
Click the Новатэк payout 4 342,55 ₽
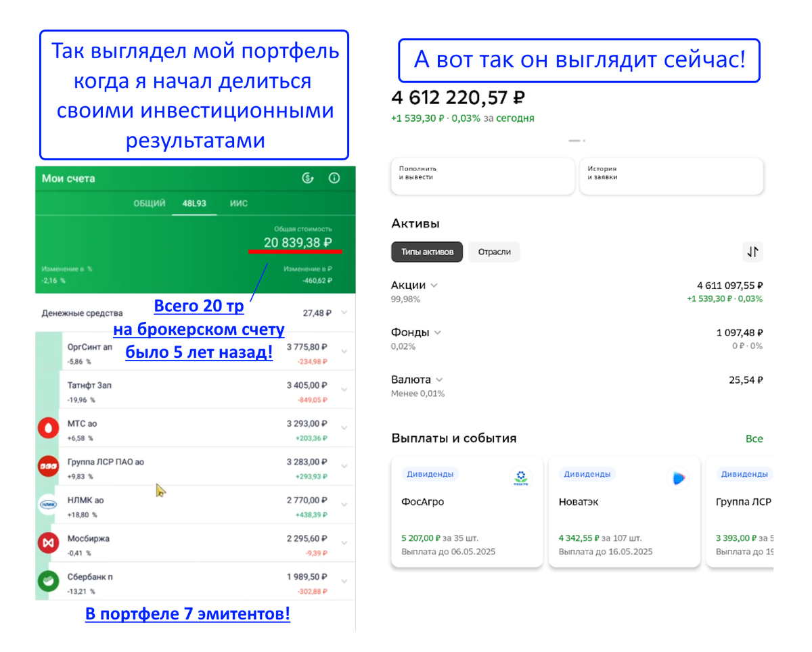577,538
